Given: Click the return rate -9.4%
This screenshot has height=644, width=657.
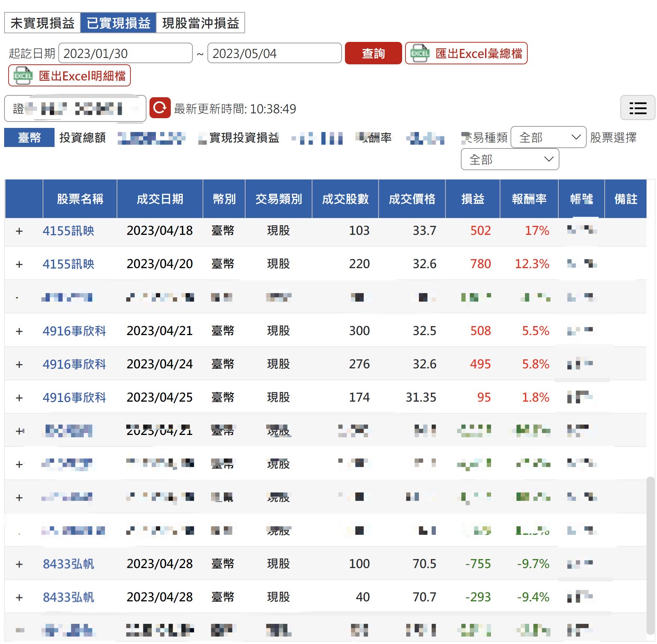Looking at the screenshot, I should click(x=533, y=597).
